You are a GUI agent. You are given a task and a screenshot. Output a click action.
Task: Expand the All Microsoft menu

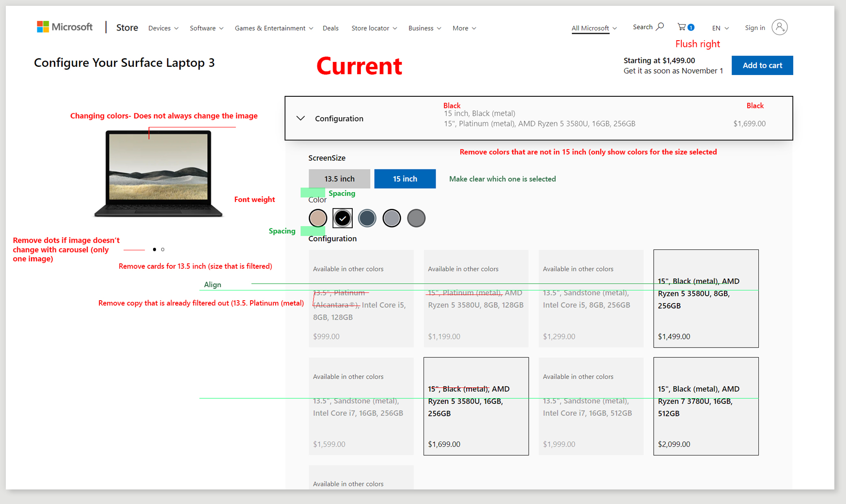[594, 28]
